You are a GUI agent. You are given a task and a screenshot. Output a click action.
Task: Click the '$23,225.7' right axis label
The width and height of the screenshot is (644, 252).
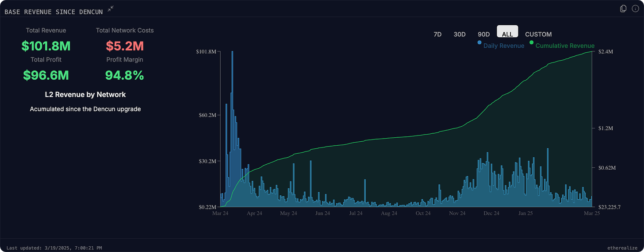pos(609,207)
